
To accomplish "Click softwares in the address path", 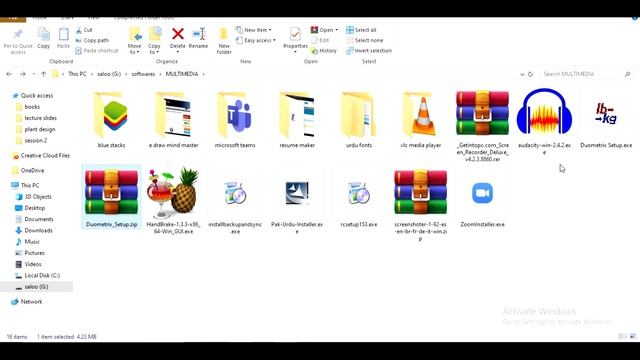I will click(143, 74).
